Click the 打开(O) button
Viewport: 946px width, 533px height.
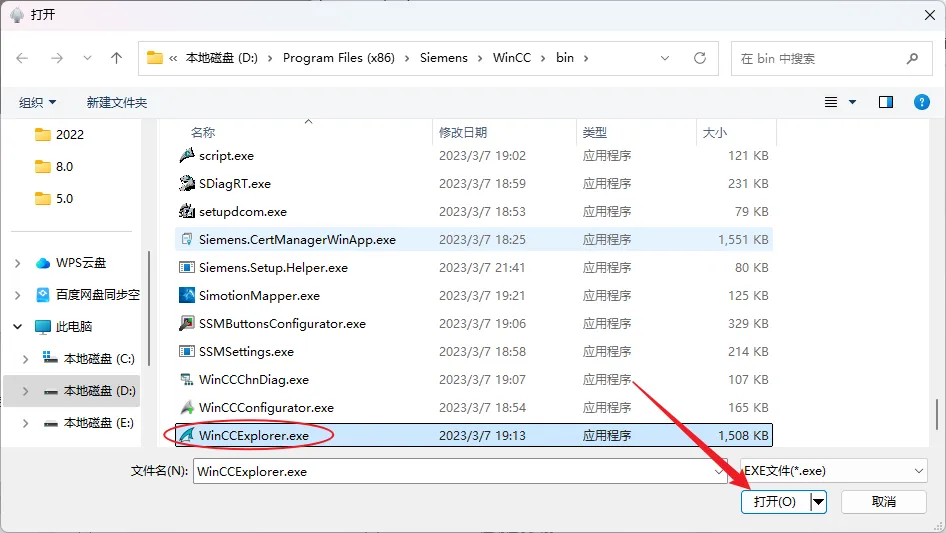(775, 502)
